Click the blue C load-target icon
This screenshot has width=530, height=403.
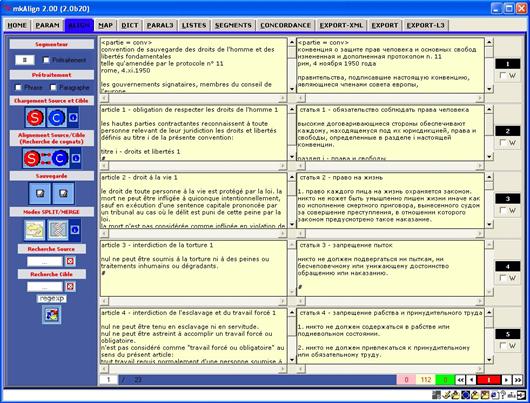click(x=56, y=117)
